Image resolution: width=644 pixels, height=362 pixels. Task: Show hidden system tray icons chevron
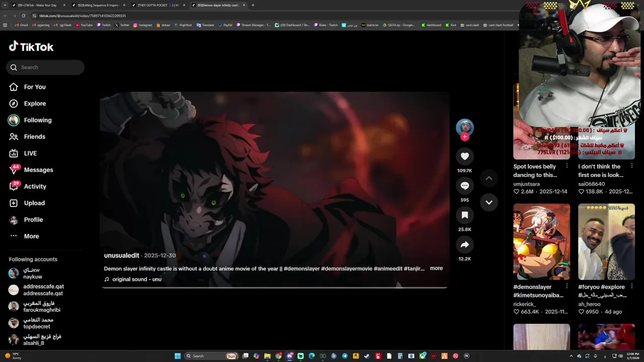point(571,356)
